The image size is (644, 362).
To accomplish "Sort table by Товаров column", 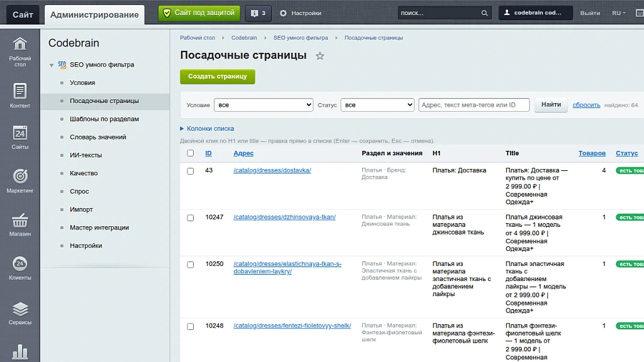I will 592,153.
